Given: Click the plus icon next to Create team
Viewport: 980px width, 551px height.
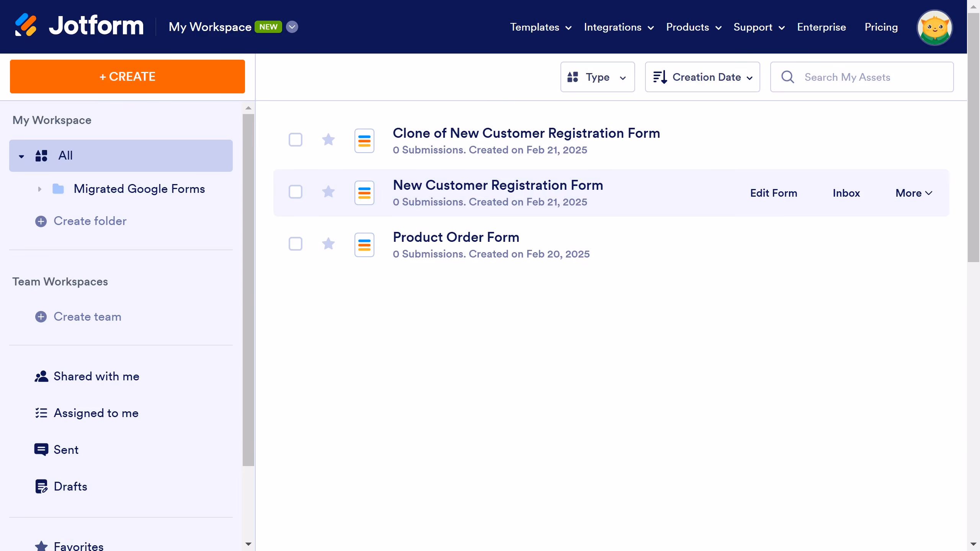Looking at the screenshot, I should (41, 317).
